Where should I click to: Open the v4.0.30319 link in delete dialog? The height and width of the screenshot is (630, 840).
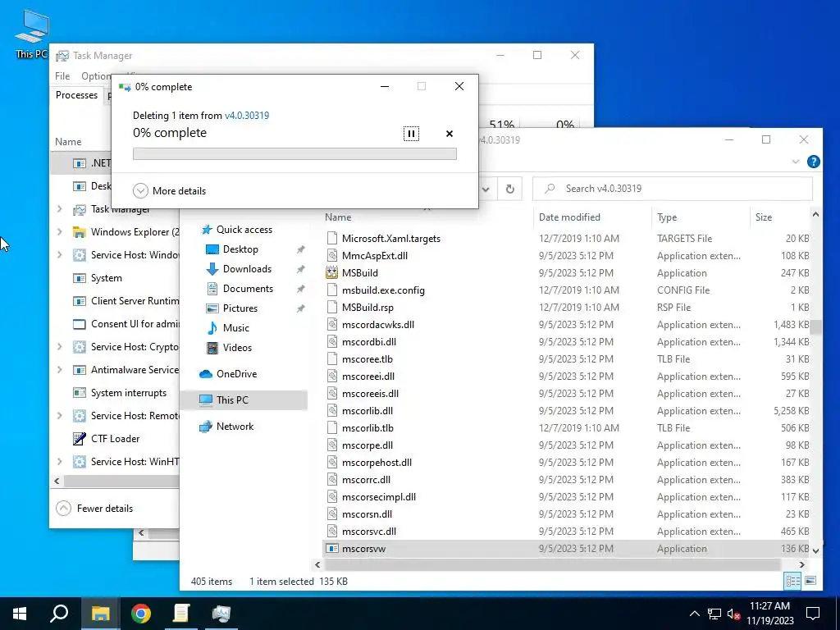point(247,115)
